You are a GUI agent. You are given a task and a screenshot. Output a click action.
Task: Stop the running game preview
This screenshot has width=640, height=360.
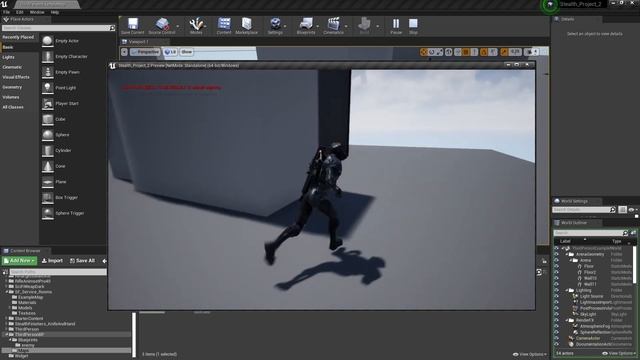[413, 26]
